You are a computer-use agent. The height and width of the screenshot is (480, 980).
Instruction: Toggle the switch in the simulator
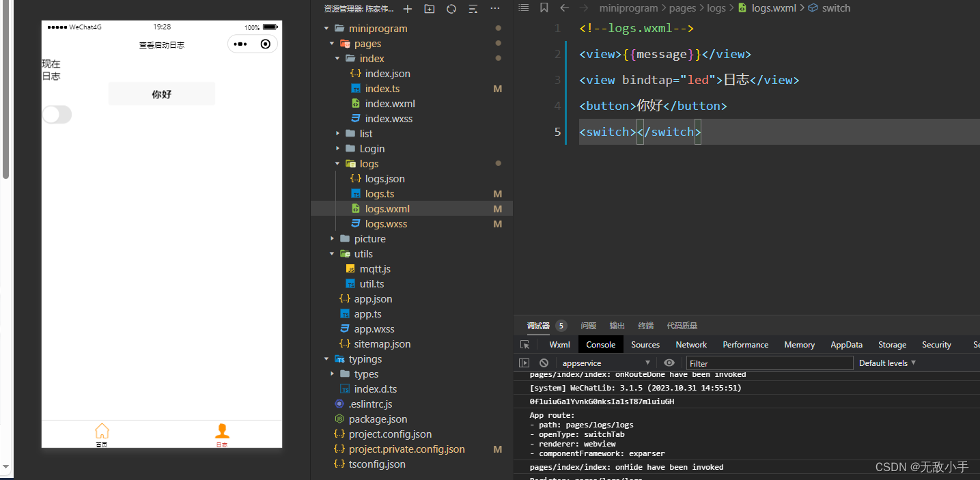(x=57, y=115)
